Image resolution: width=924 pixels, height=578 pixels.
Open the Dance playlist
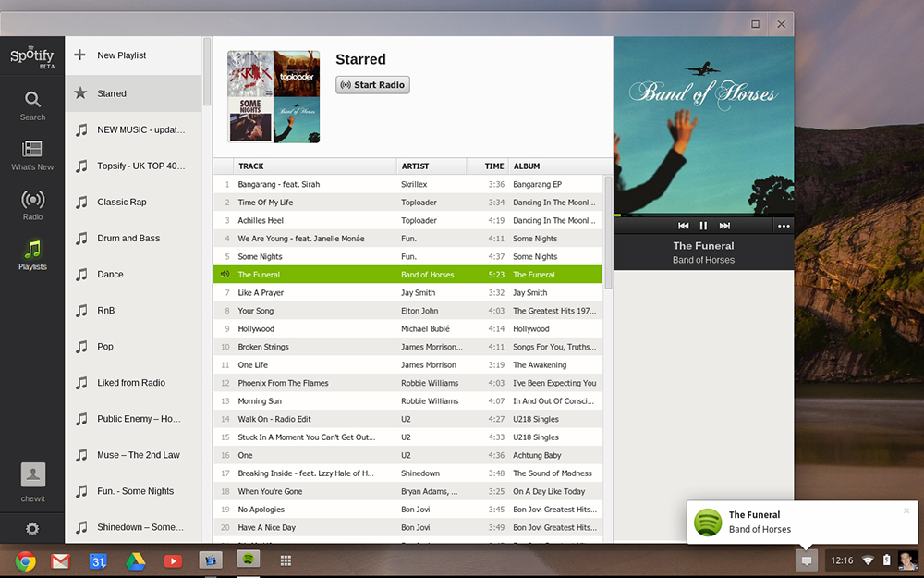click(x=134, y=275)
